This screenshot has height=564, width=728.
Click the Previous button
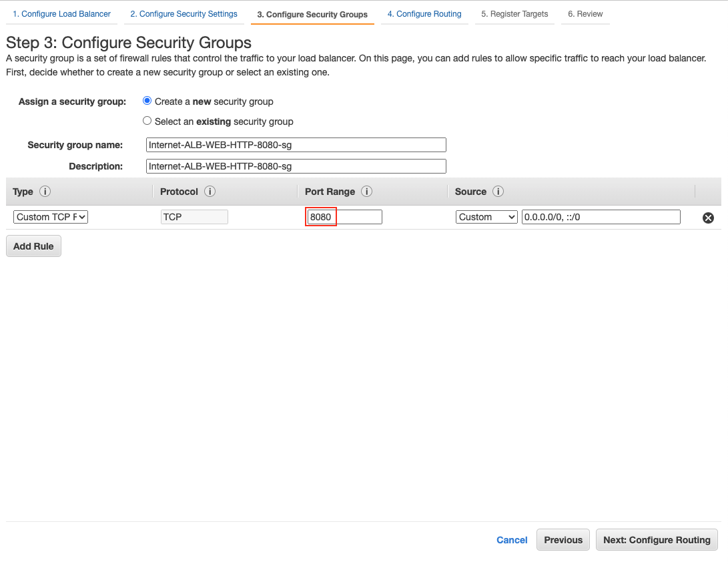coord(563,540)
